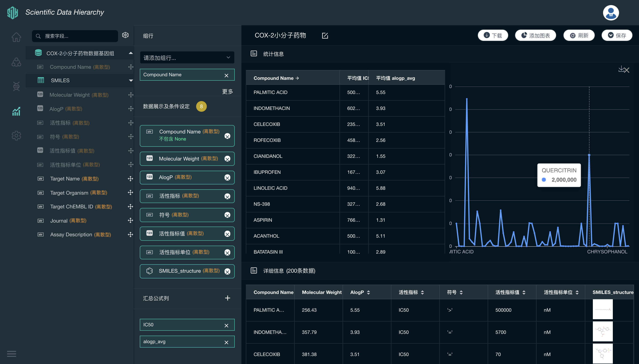This screenshot has width=639, height=364.
Task: Edit the COX-2小分子药物 title
Action: 325,36
